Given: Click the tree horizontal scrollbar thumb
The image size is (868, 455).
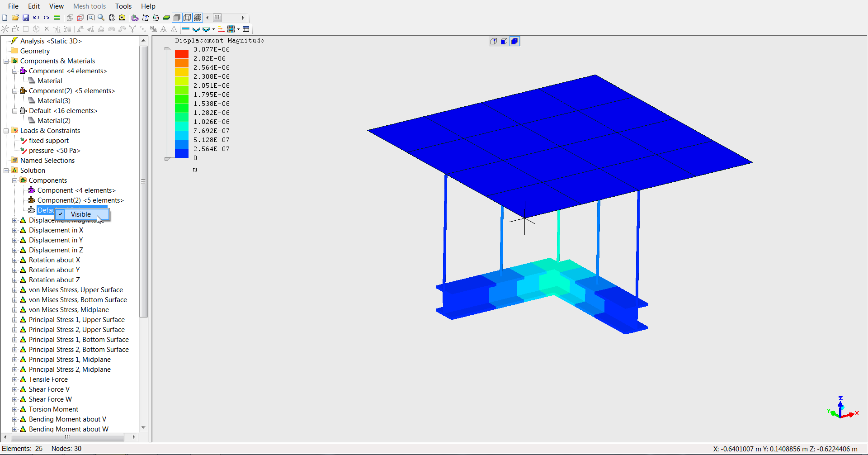Looking at the screenshot, I should [67, 437].
